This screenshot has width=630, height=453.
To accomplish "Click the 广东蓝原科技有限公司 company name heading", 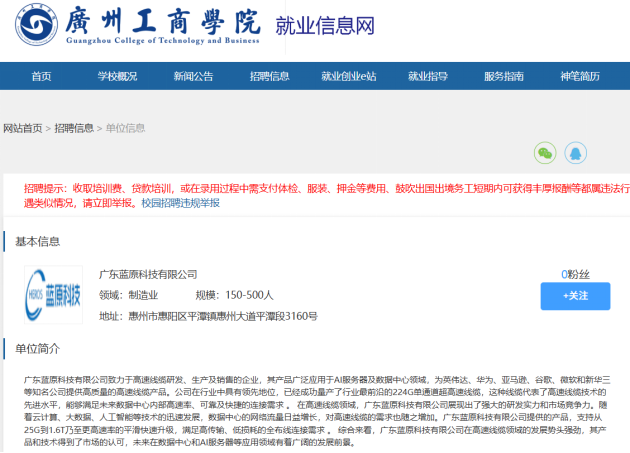I will [148, 274].
